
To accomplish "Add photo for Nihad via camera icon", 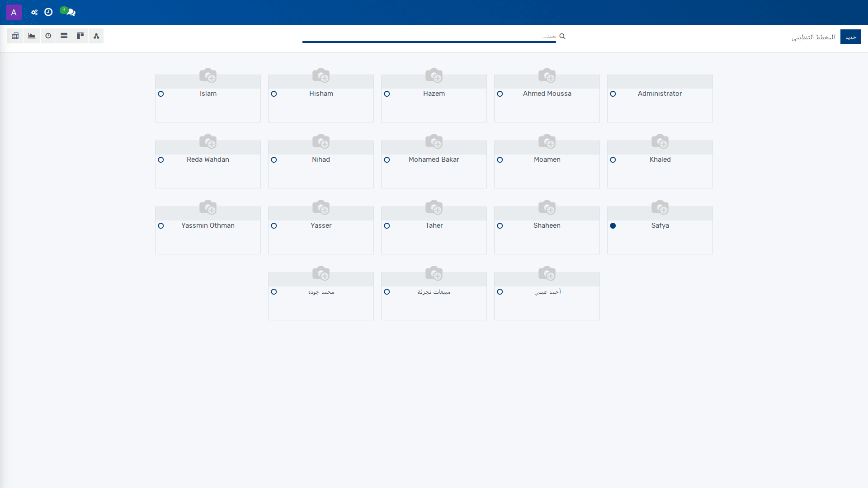I will click(x=321, y=141).
